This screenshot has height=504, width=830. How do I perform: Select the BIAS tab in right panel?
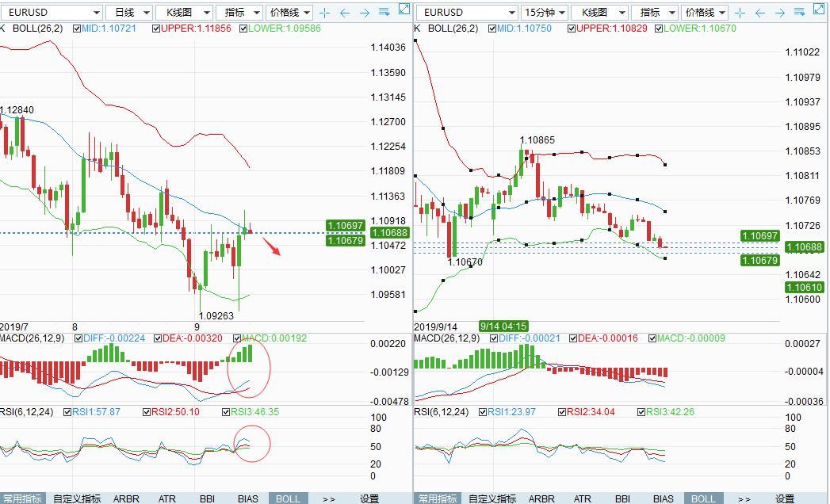tap(663, 498)
